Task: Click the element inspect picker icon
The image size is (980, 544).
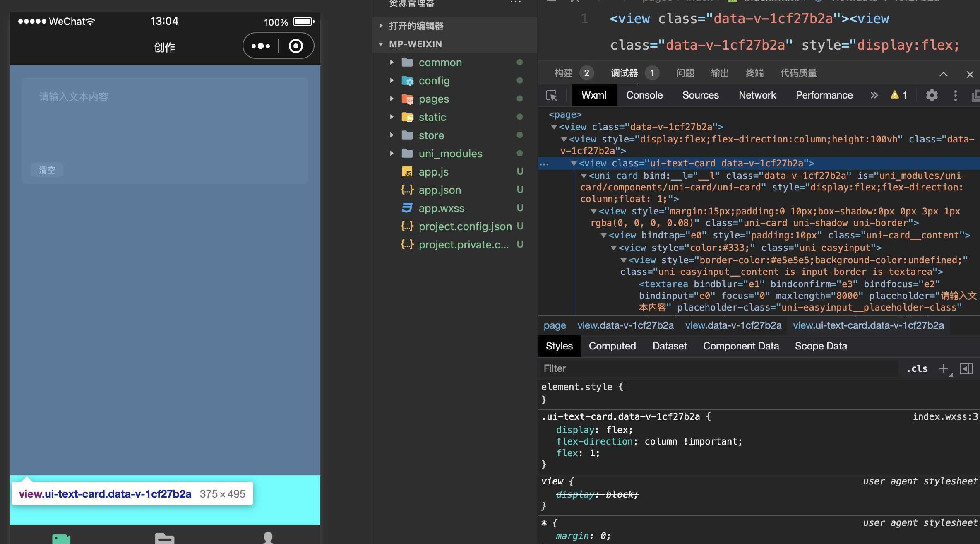Action: pyautogui.click(x=552, y=96)
